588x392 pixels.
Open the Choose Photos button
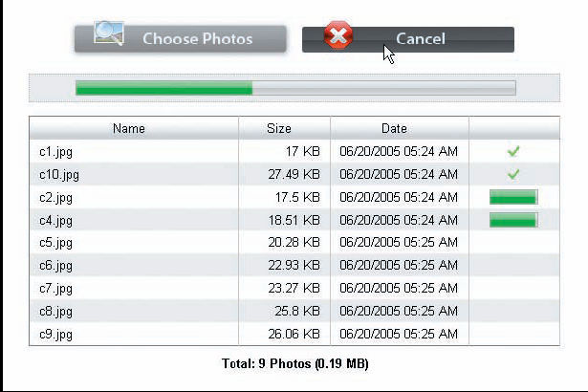(x=181, y=39)
